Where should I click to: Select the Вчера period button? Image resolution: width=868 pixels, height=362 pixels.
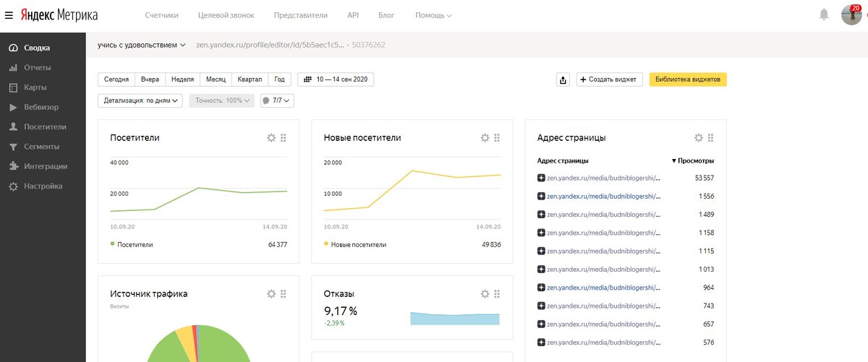click(150, 79)
